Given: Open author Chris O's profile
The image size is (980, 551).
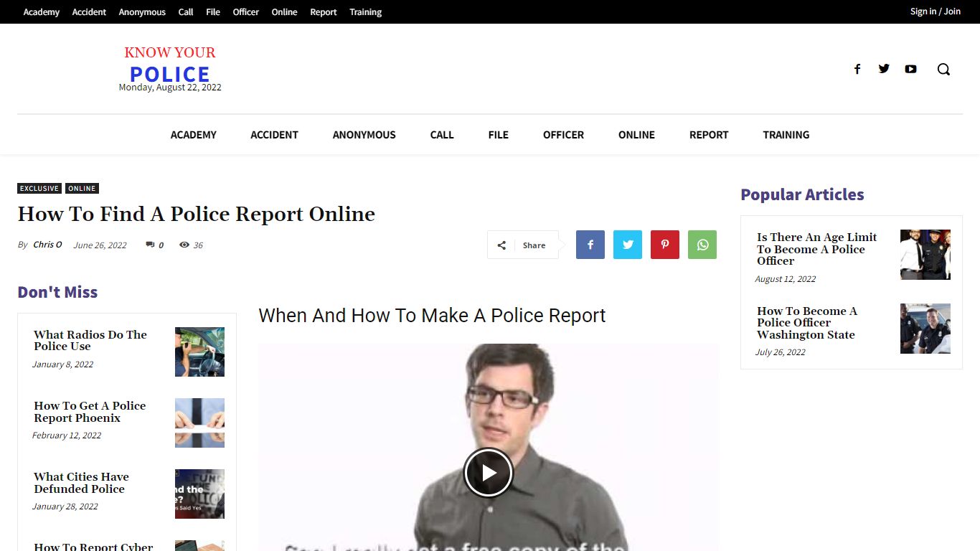Looking at the screenshot, I should click(x=47, y=245).
